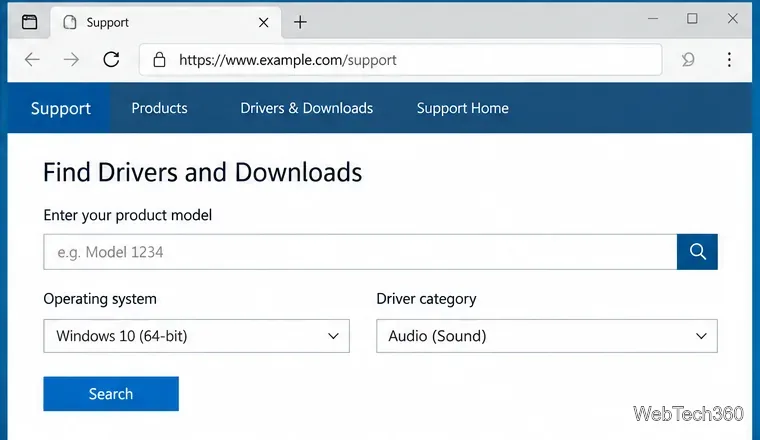This screenshot has height=440, width=760.
Task: Open Support Home in nav bar
Action: pyautogui.click(x=463, y=108)
